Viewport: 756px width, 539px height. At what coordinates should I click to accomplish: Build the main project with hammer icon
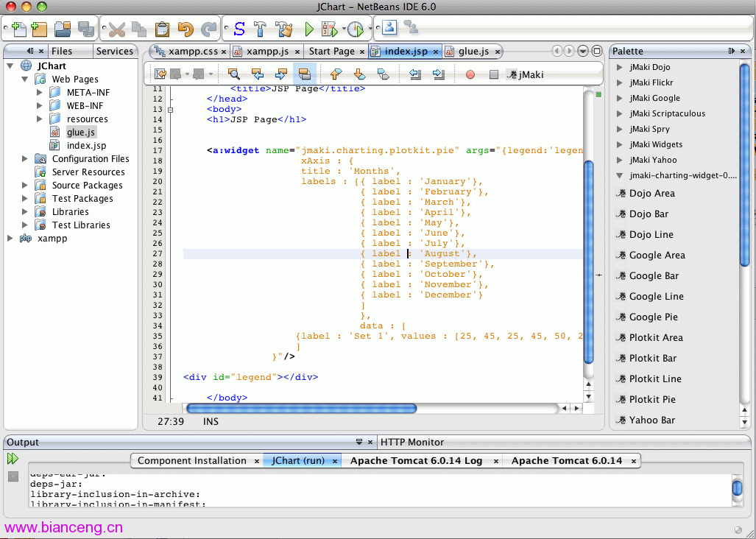[261, 29]
